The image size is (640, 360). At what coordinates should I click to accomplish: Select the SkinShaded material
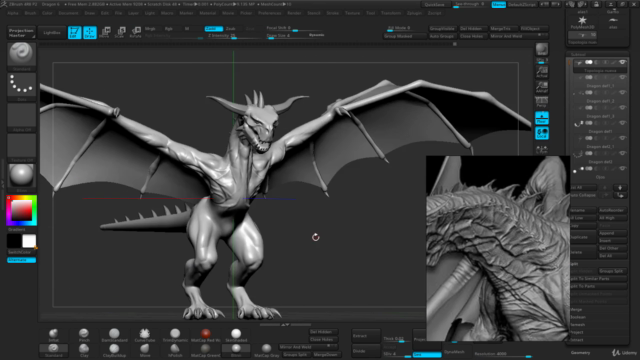(236, 335)
